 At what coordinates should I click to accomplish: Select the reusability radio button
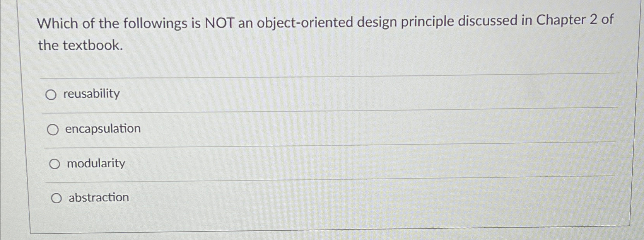[x=51, y=95]
